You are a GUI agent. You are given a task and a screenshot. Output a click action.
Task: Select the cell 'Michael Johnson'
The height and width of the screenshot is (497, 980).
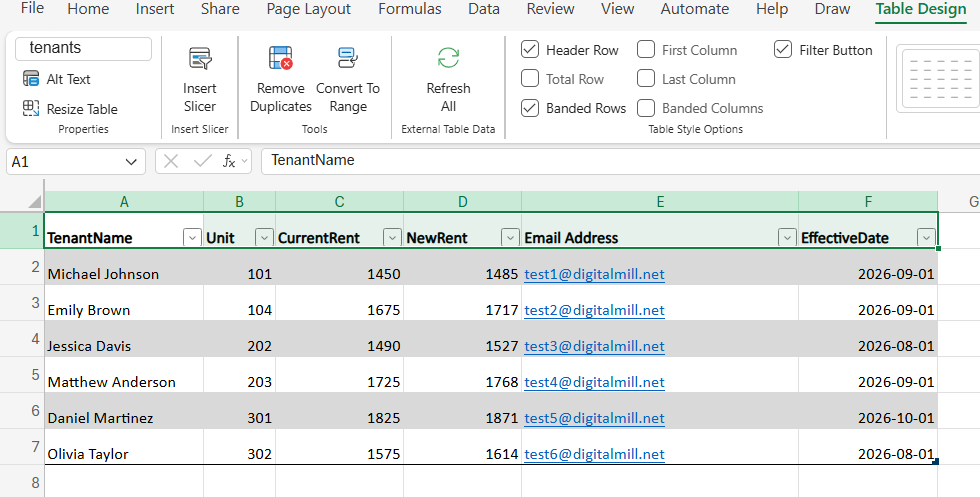(124, 268)
